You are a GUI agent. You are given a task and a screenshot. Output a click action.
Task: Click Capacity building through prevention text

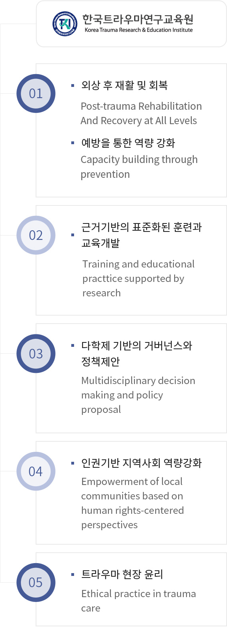click(x=139, y=167)
